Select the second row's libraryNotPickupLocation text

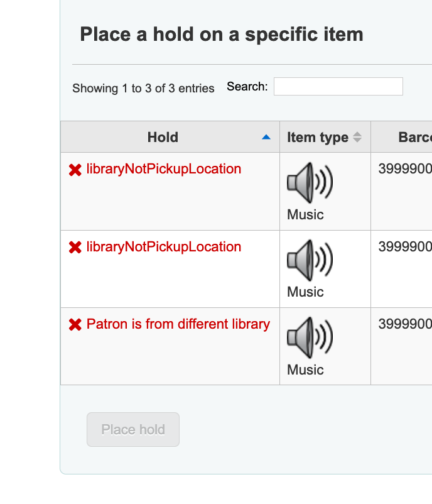[x=164, y=247]
